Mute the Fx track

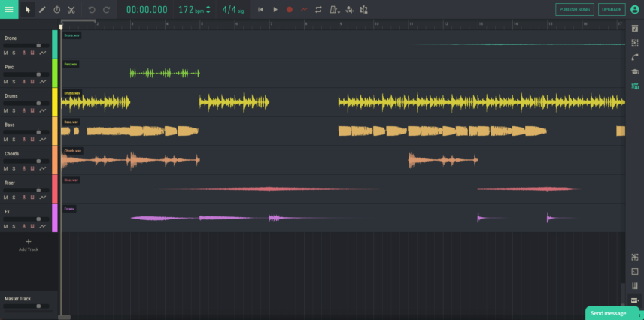6,226
